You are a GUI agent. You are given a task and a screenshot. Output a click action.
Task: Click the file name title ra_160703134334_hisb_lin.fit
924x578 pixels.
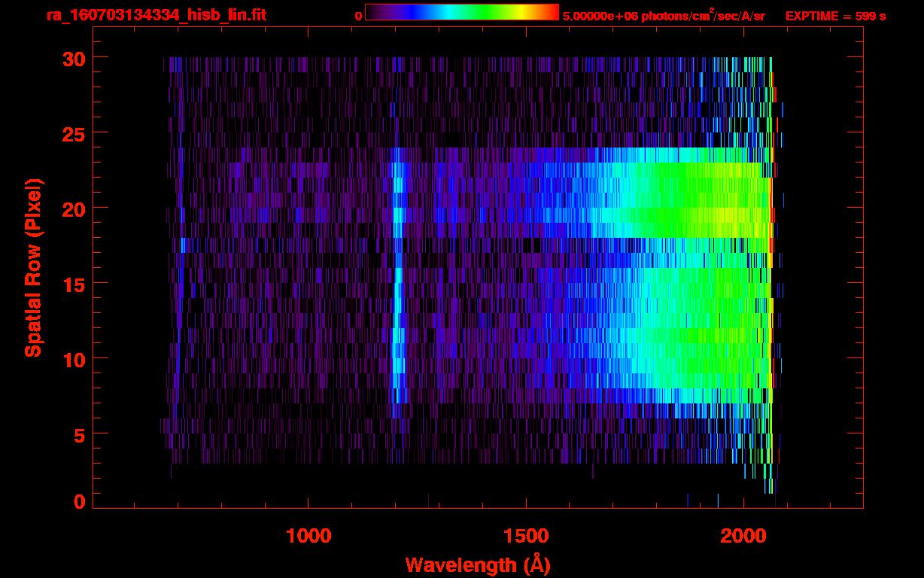156,15
